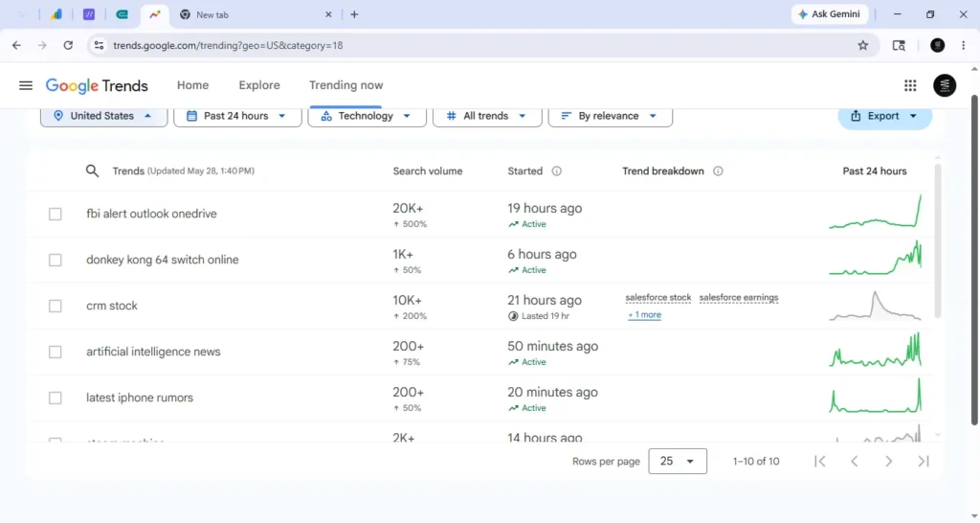Select checkbox for donkey kong 64 switch online

click(x=55, y=260)
